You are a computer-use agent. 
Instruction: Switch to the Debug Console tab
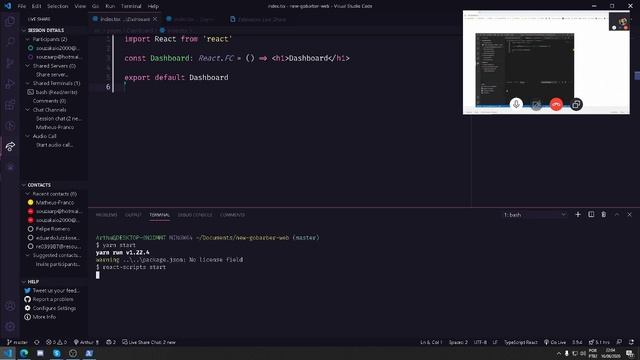pos(195,215)
